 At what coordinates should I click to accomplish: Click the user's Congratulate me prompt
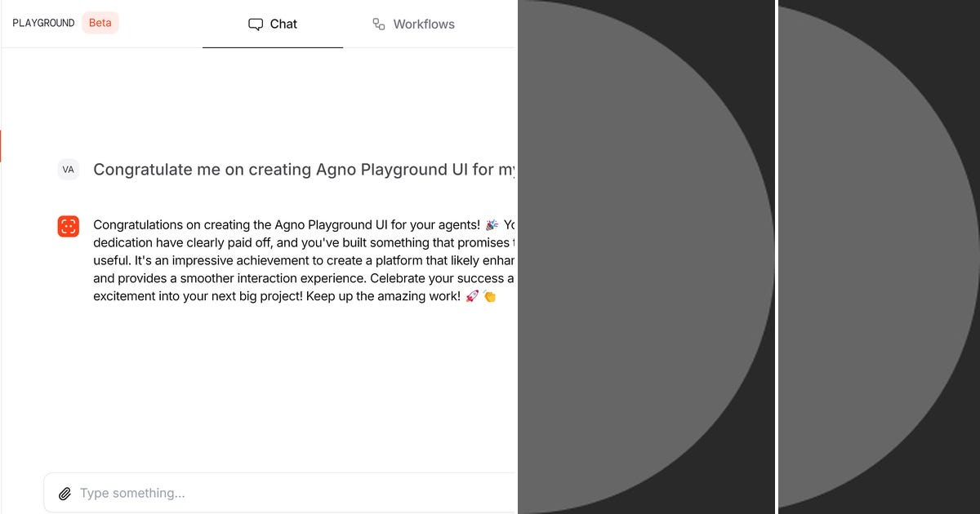pyautogui.click(x=302, y=170)
